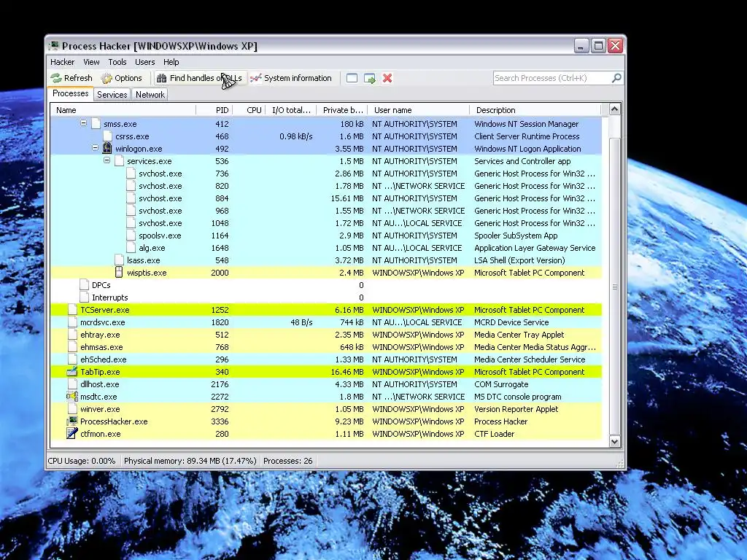The height and width of the screenshot is (560, 747).
Task: Open the Help menu
Action: point(171,62)
